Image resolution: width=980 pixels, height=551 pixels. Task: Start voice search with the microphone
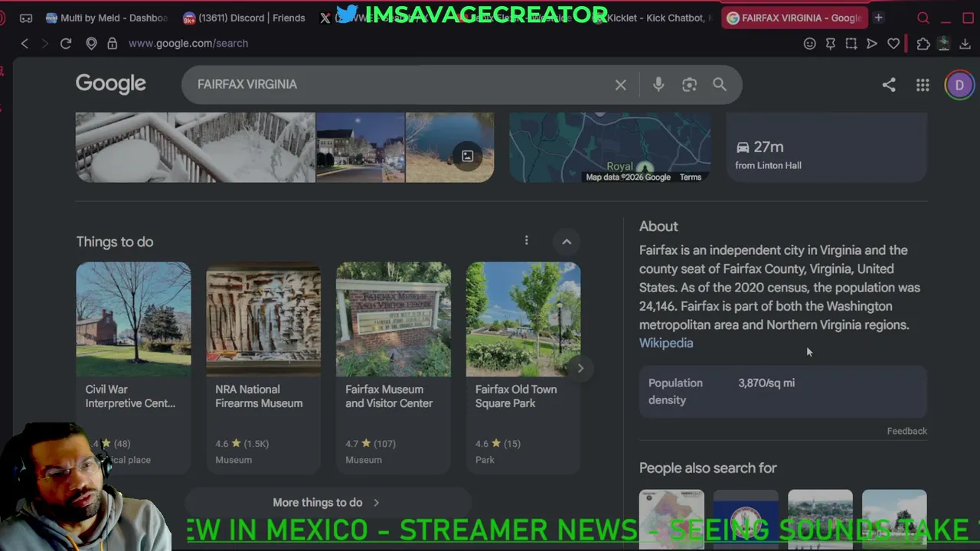coord(658,84)
